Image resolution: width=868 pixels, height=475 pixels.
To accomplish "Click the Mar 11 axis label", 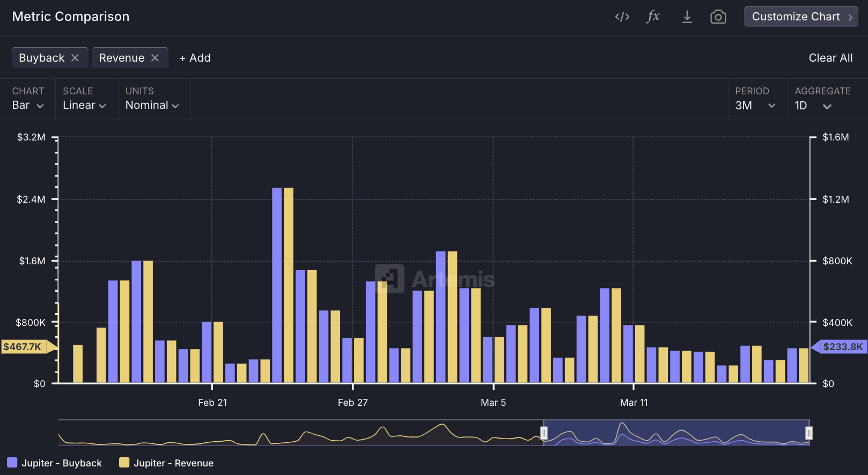I will click(634, 403).
